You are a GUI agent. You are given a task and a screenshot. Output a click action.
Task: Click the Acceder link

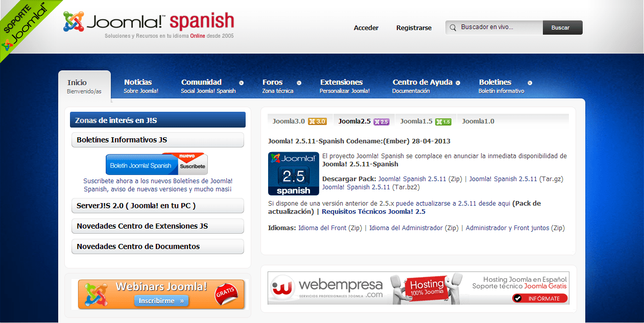(x=366, y=28)
